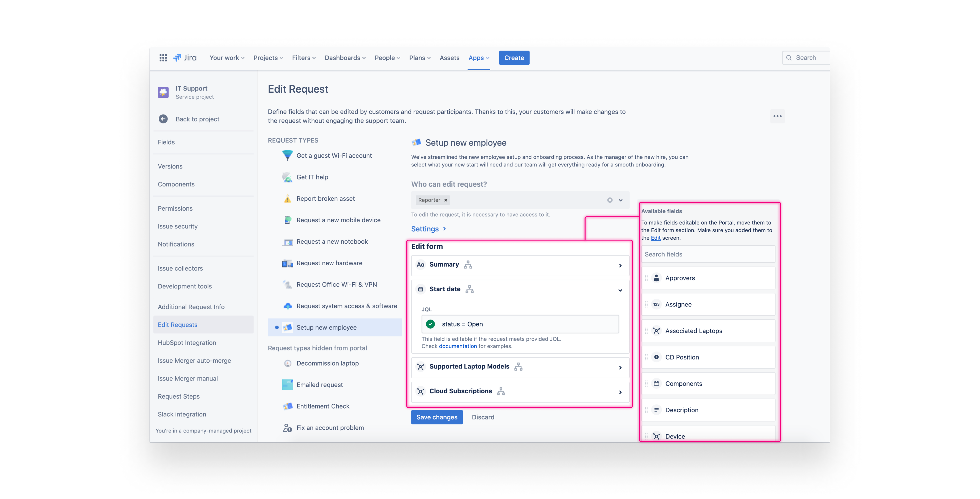Open the Dashboards menu

point(345,58)
